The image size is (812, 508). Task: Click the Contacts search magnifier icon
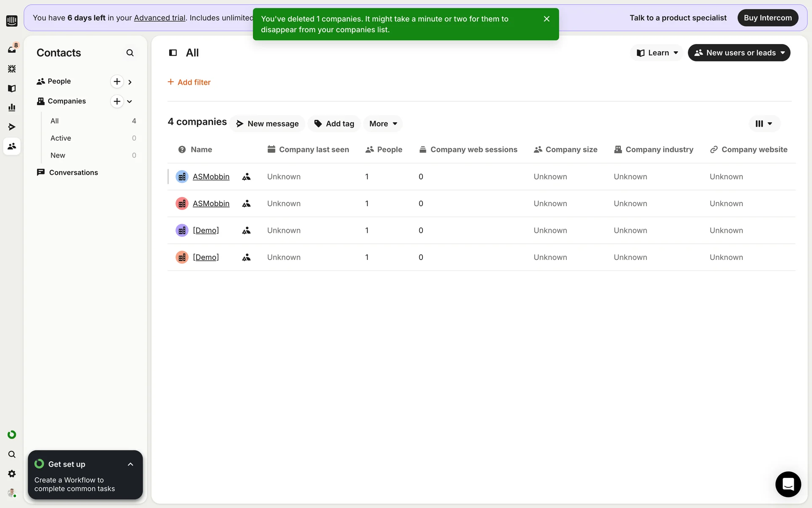tap(130, 53)
